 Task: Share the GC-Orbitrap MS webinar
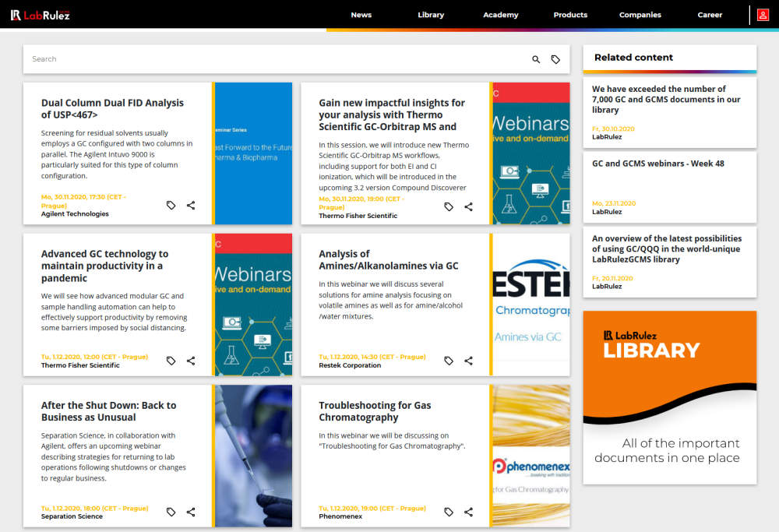point(468,206)
